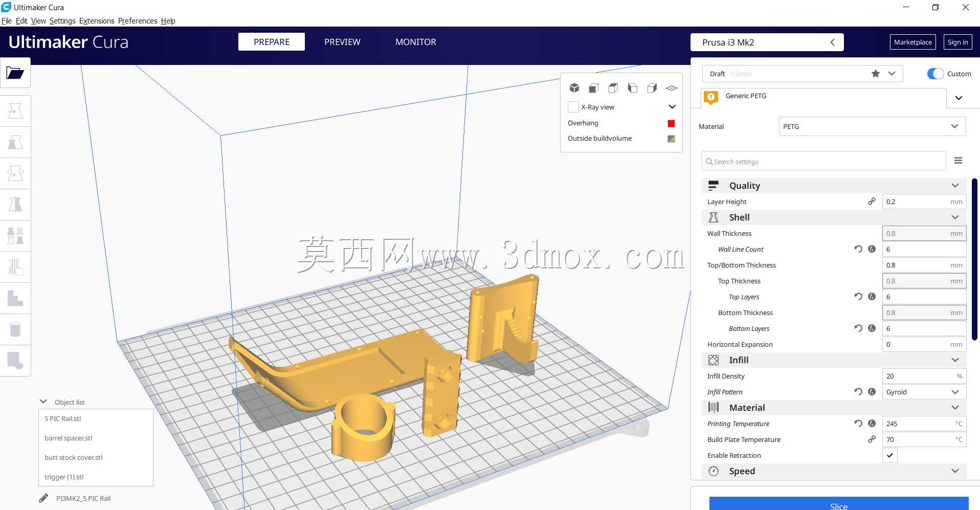980x510 pixels.
Task: Click the Sign in button
Action: coord(957,42)
